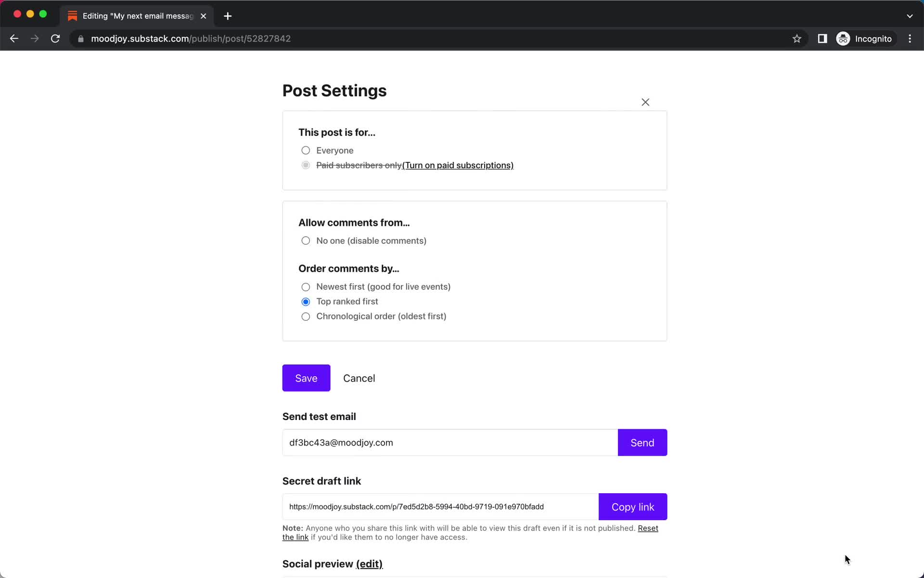The height and width of the screenshot is (578, 924).
Task: Click the Send test email button
Action: point(642,442)
